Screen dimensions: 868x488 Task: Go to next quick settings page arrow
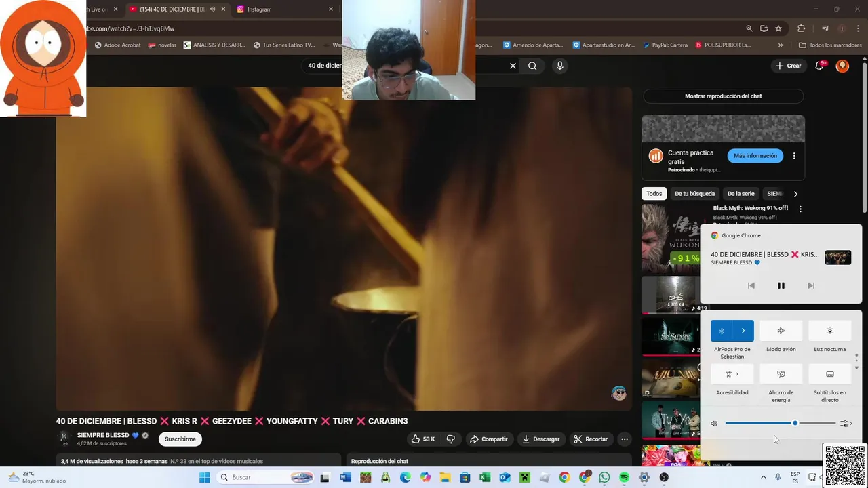[x=856, y=367]
